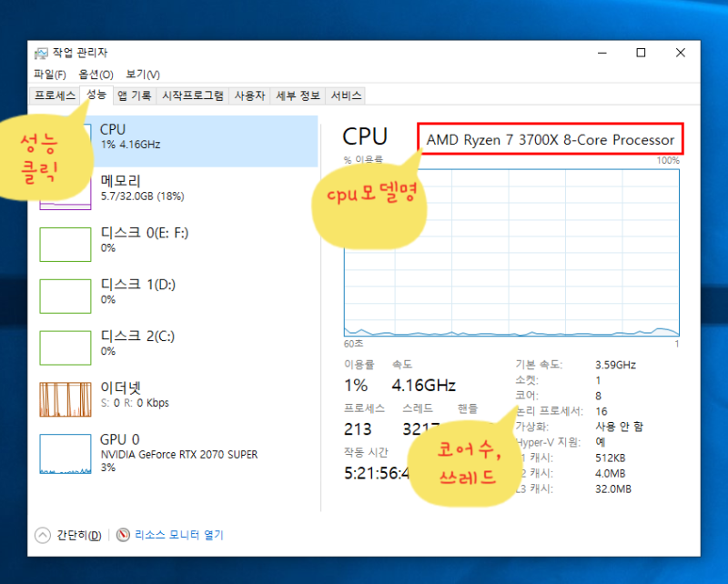Switch to the 프로세스 tab
This screenshot has height=584, width=728.
55,96
